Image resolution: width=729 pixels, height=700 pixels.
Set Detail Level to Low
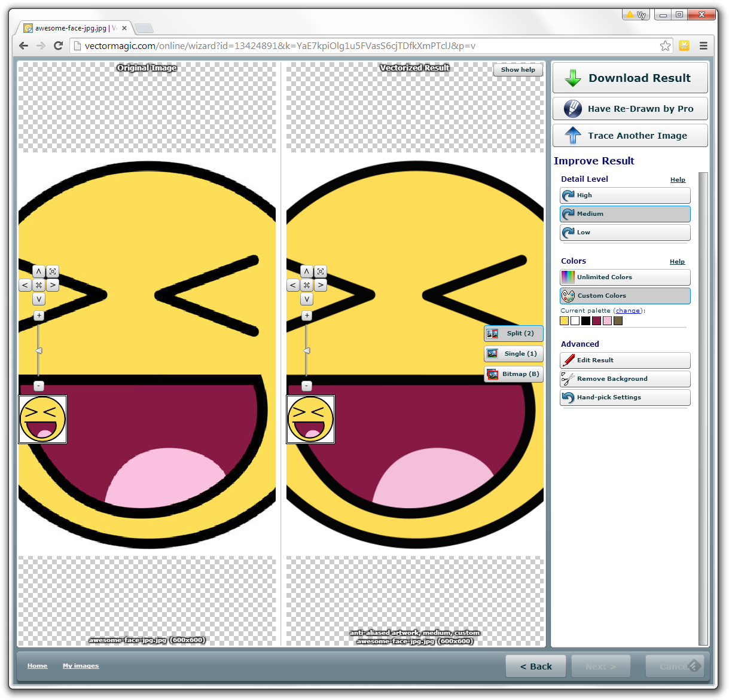click(x=624, y=232)
